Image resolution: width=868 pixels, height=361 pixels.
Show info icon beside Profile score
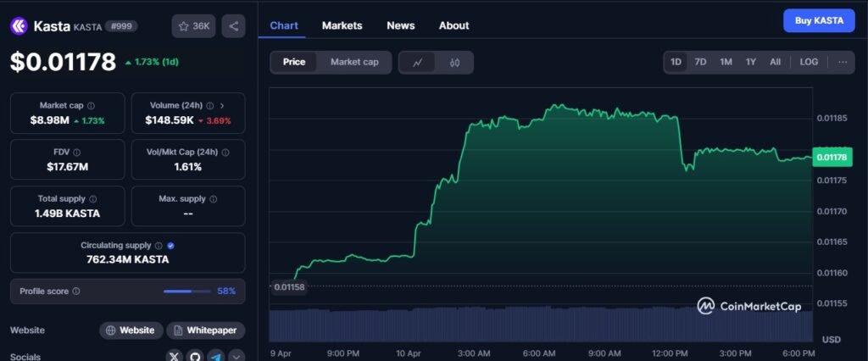click(75, 291)
